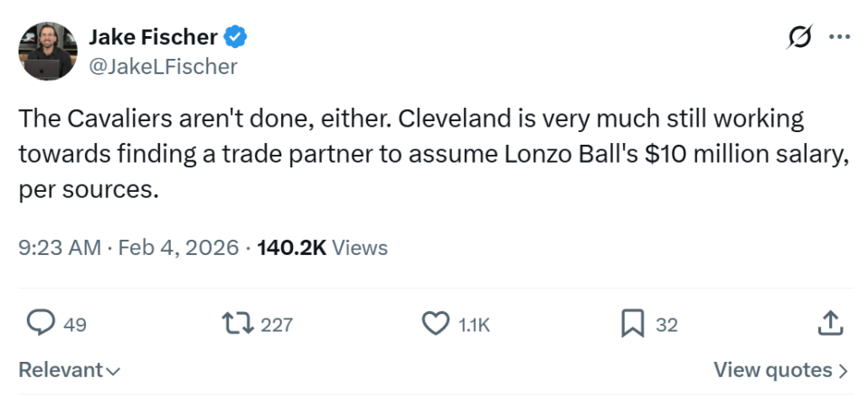Click the Grok icon beside the tweet header

click(799, 38)
